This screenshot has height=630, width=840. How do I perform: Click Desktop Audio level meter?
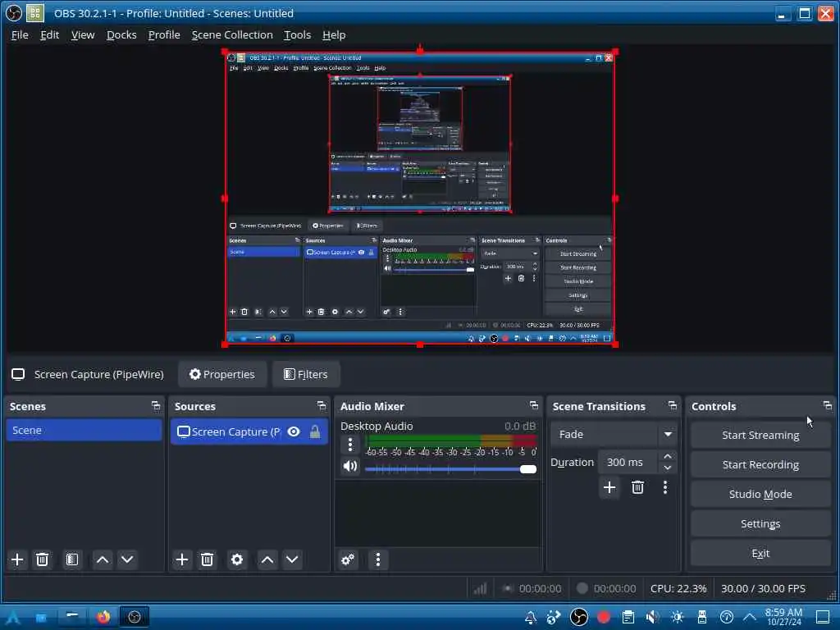450,441
